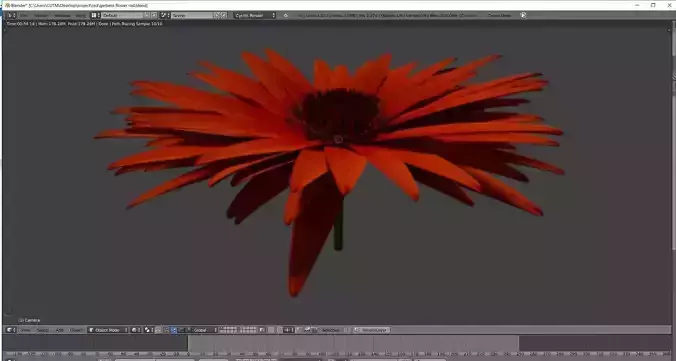Click the viewport right-edge scrollbar
Viewport: 676px width, 361px height.
(x=673, y=173)
